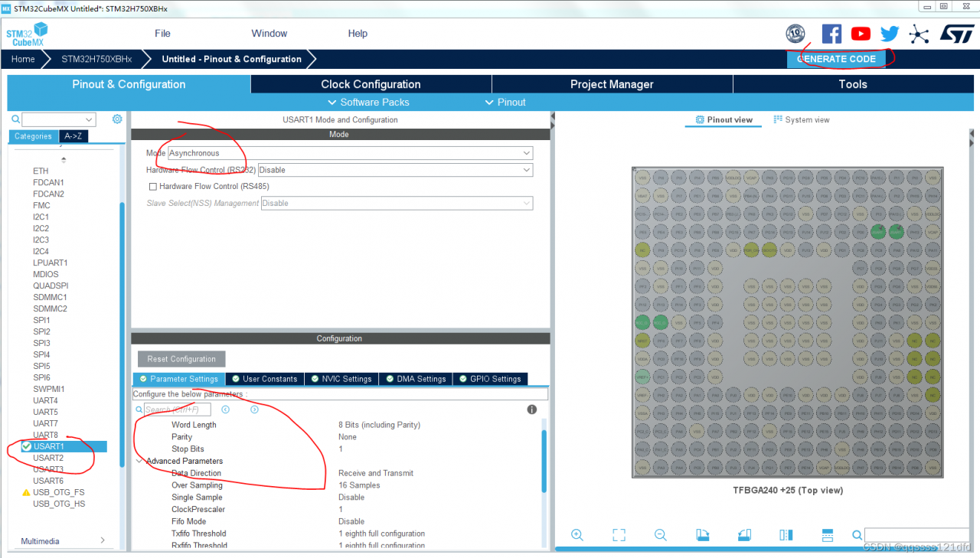Screen dimensions: 980x558
Task: Select USART2 in the peripheral list
Action: click(x=48, y=458)
